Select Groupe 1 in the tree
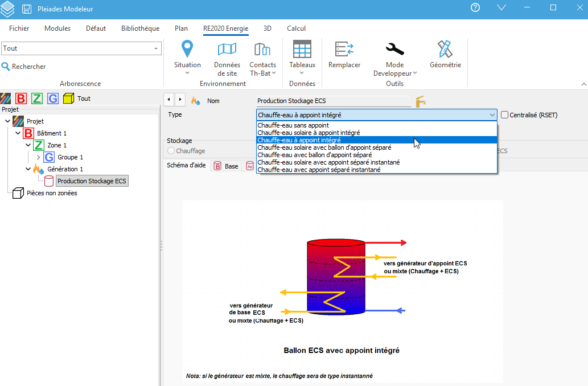The height and width of the screenshot is (386, 588). point(70,157)
